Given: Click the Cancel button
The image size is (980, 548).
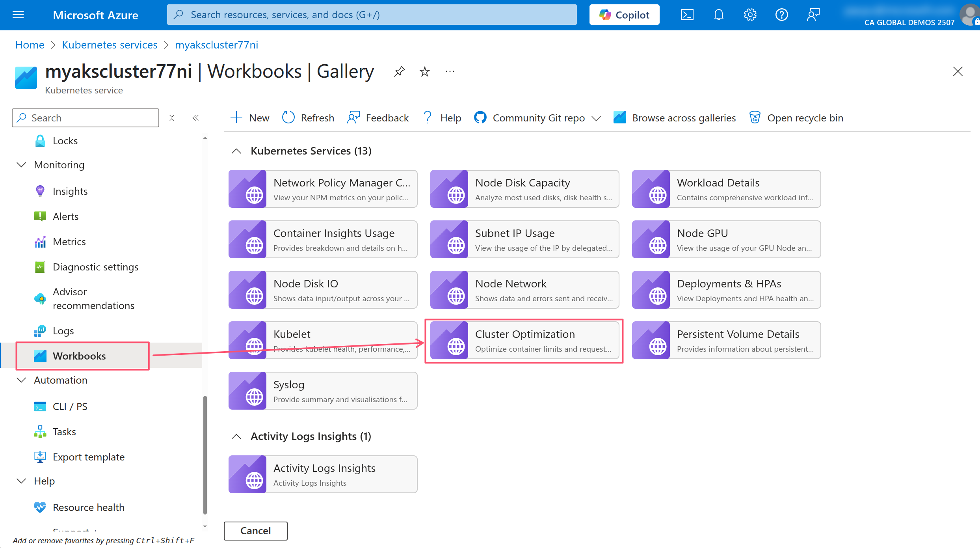Looking at the screenshot, I should [x=255, y=531].
